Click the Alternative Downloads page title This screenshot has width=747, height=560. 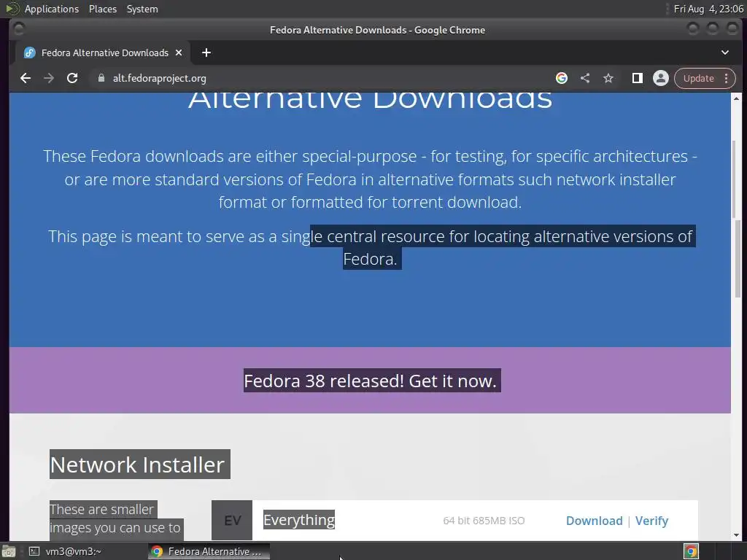click(370, 101)
